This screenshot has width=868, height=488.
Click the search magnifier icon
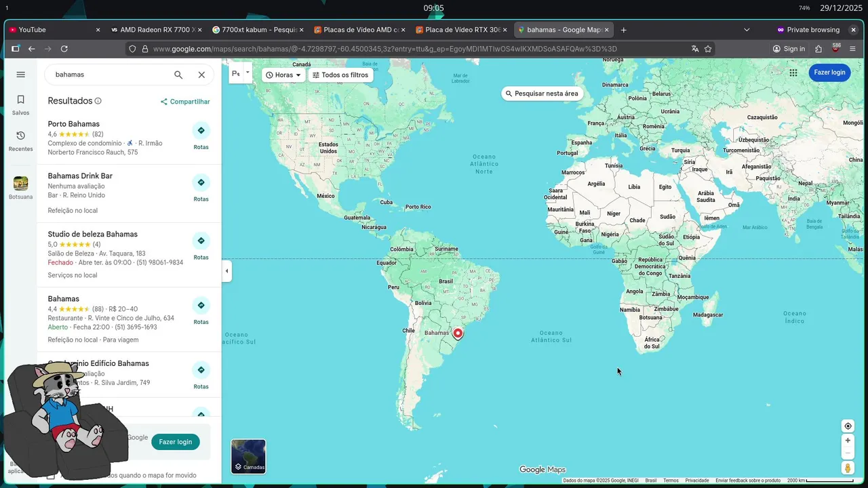pos(178,75)
